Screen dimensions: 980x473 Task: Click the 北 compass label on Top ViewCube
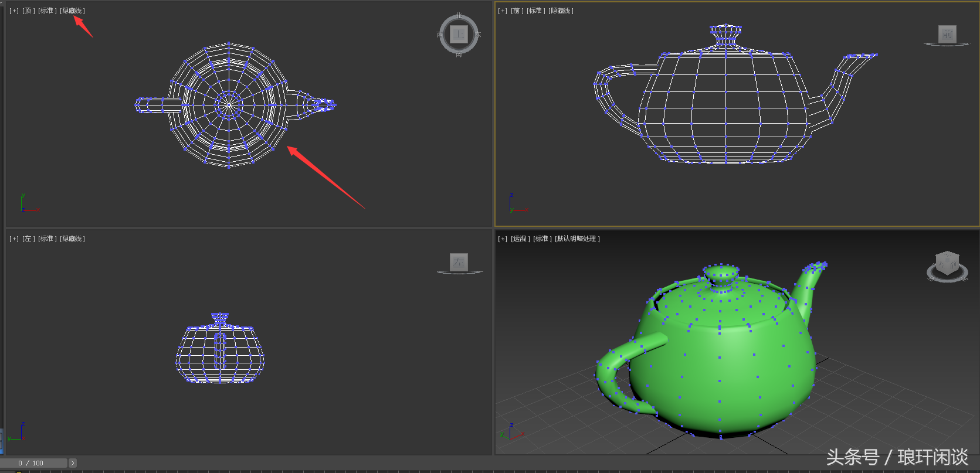[x=459, y=15]
